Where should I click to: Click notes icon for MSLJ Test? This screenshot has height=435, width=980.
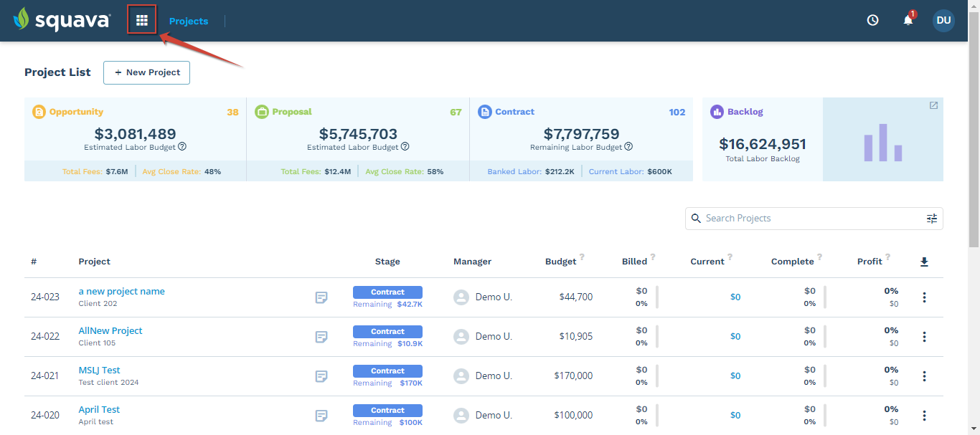coord(321,376)
